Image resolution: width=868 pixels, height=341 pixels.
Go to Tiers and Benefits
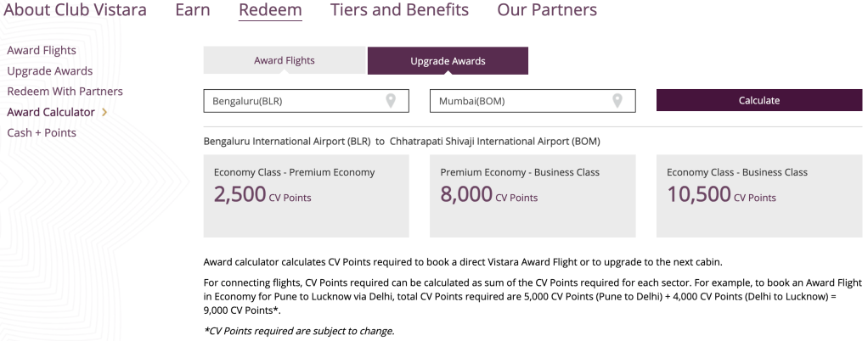[x=399, y=11]
